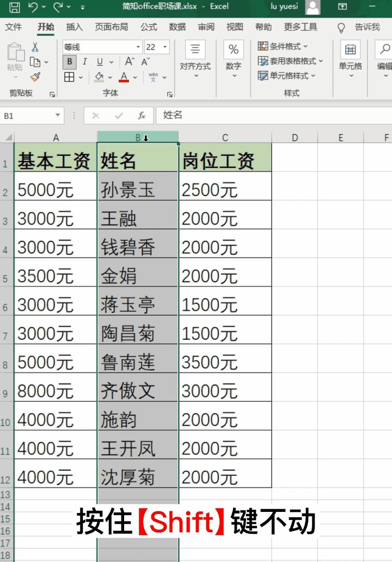The height and width of the screenshot is (562, 392).
Task: Click the Copy icon
Action: [x=35, y=62]
